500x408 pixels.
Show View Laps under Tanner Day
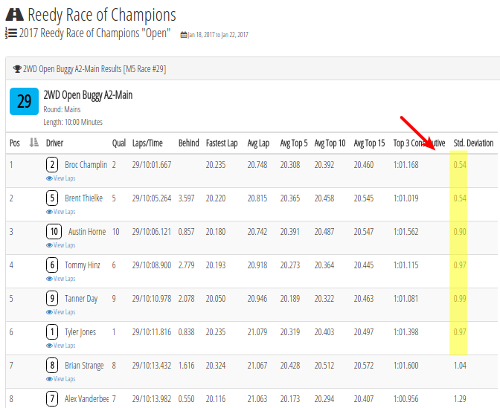point(61,312)
